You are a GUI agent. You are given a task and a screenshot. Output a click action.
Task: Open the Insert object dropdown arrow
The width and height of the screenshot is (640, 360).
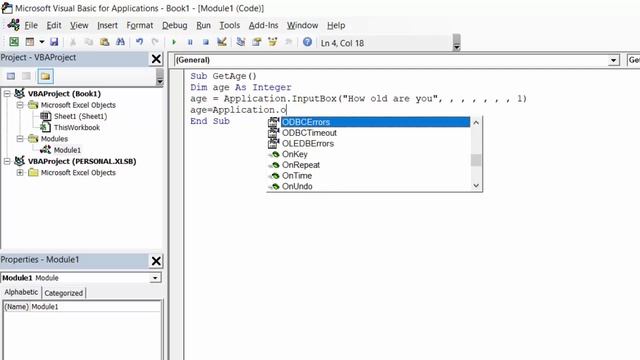click(42, 42)
